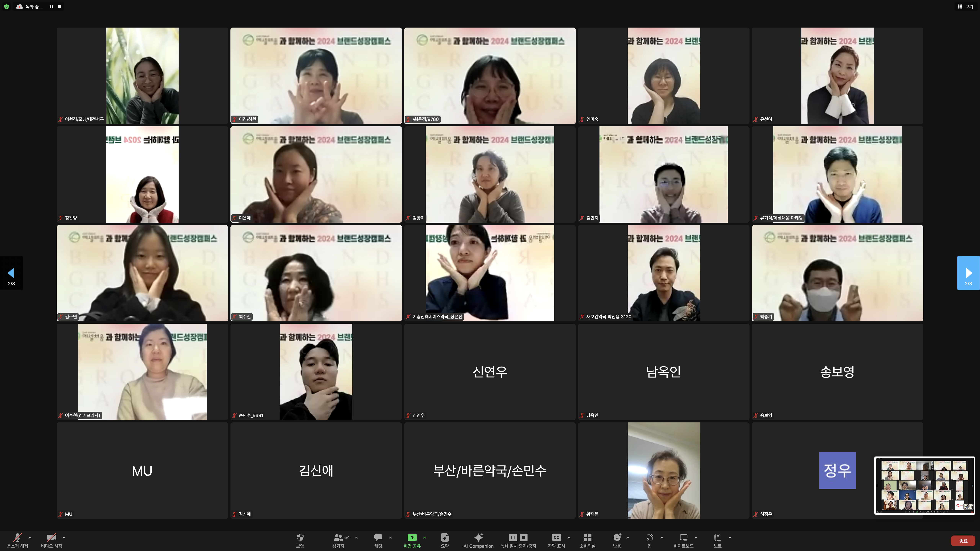This screenshot has width=980, height=551.
Task: Click the gallery thumbnail preview window
Action: point(924,486)
